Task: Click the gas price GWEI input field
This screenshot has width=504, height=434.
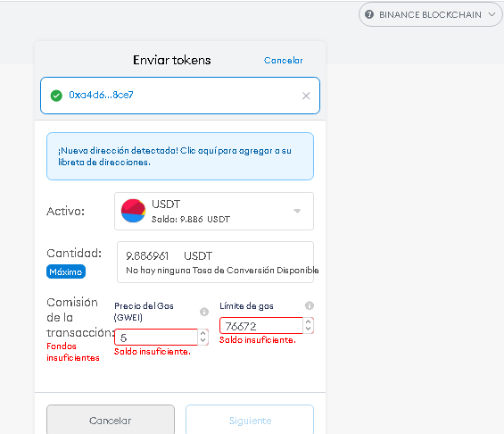Action: [x=156, y=338]
